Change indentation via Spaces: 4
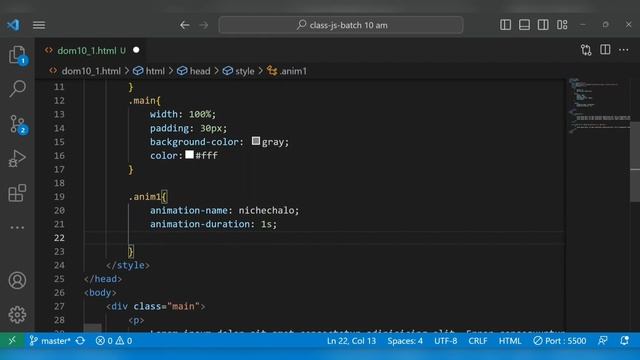The image size is (640, 360). pos(405,340)
